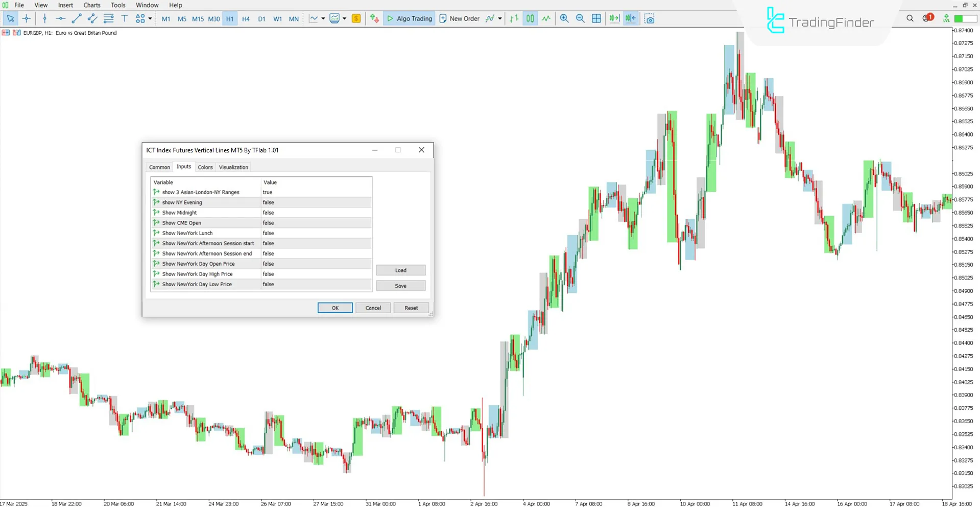Select the Trendline drawing tool

click(x=77, y=18)
